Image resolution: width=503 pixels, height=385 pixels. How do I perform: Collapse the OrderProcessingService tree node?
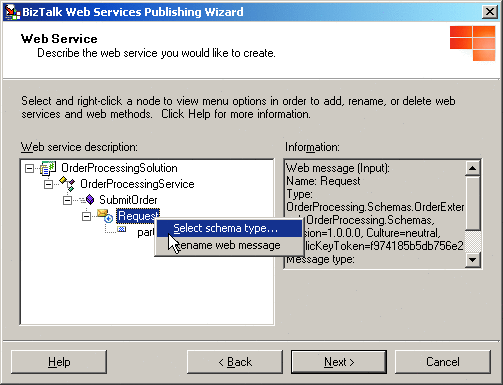[48, 184]
